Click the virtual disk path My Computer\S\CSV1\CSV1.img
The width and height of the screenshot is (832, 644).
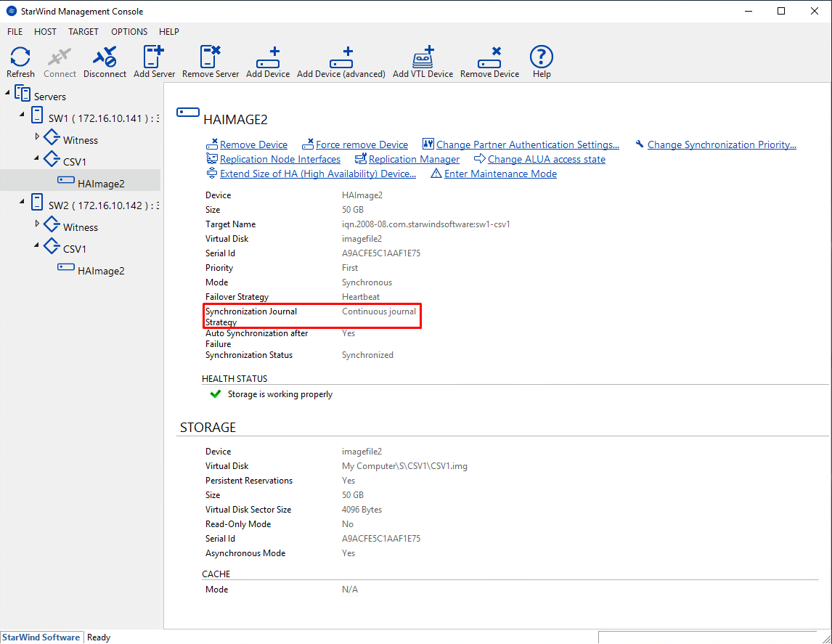click(x=404, y=466)
